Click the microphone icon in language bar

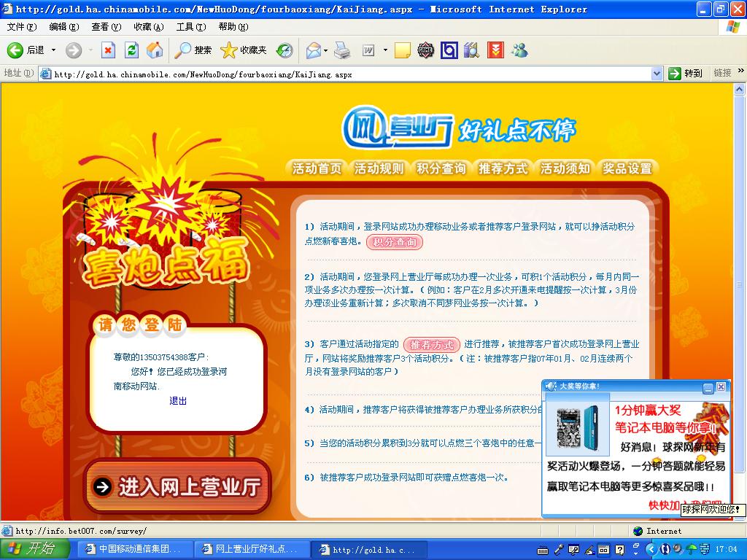(558, 550)
